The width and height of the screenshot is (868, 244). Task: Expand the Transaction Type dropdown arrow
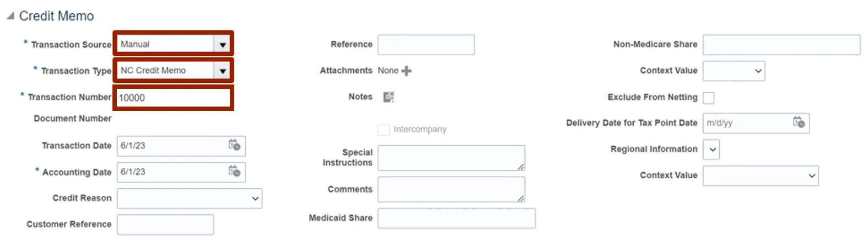(x=222, y=71)
